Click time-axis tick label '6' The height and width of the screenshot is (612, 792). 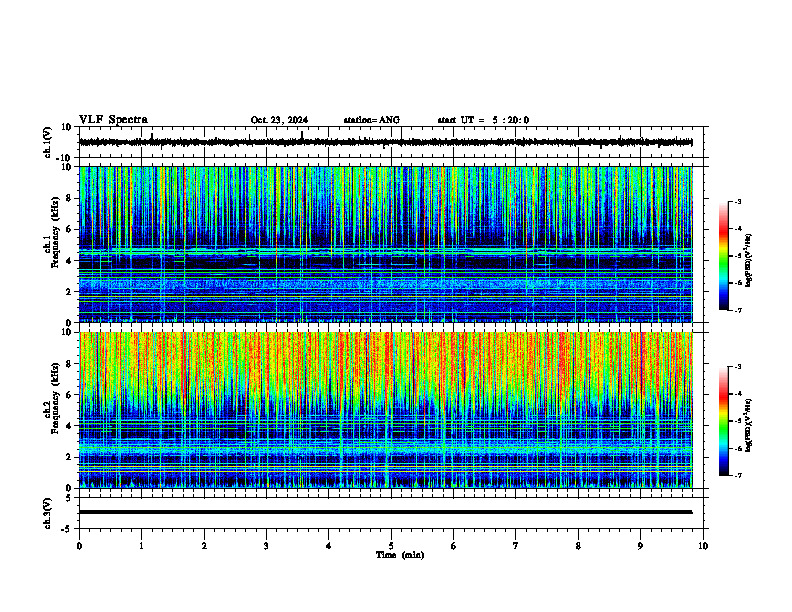tap(454, 546)
